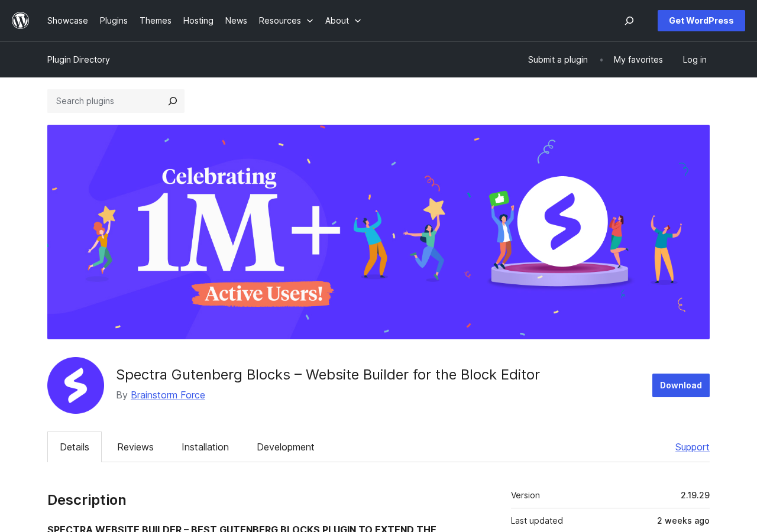Open the Hosting menu item

[x=198, y=21]
